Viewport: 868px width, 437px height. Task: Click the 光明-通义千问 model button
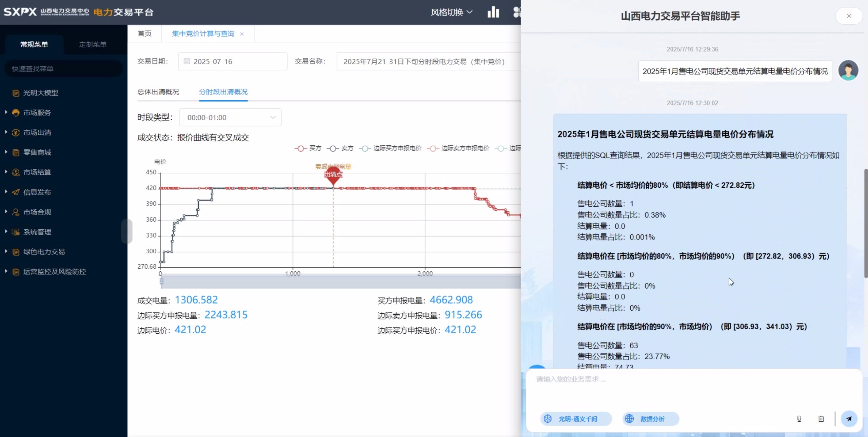[576, 419]
